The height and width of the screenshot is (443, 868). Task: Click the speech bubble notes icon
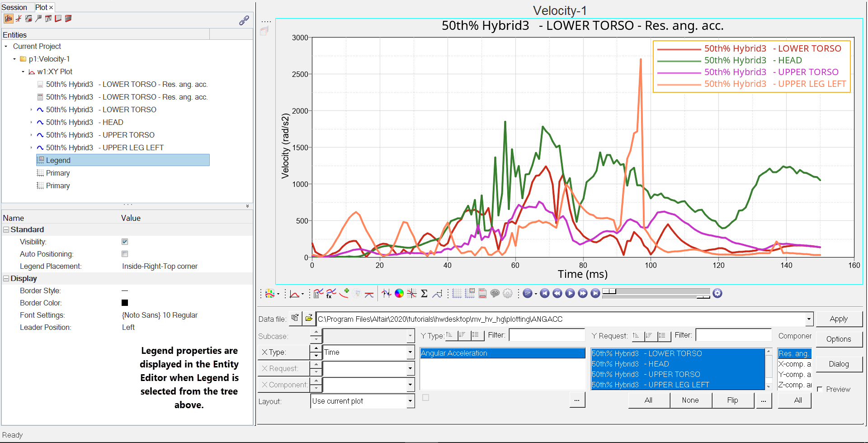pyautogui.click(x=495, y=294)
